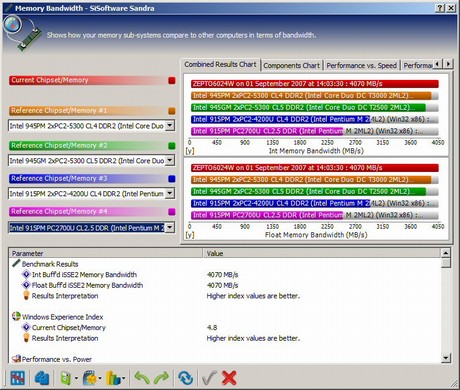Click the blue copy icon in toolbar
460x390 pixels.
(42, 378)
